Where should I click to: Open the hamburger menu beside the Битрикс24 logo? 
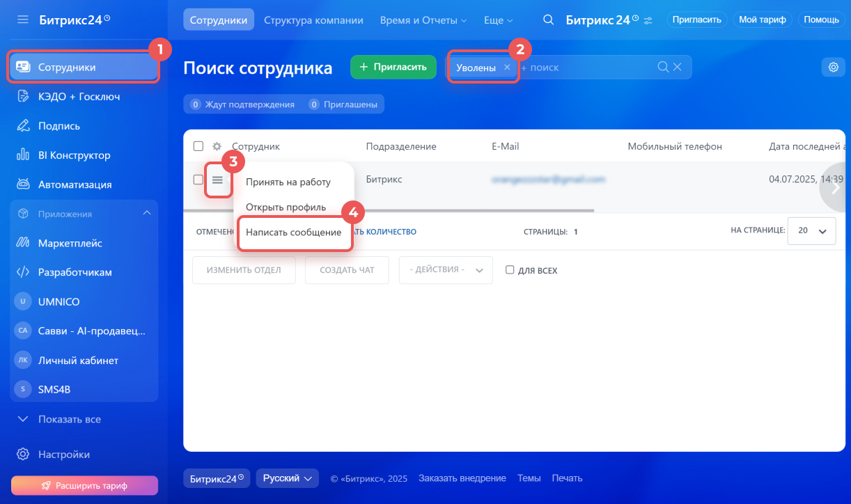click(23, 19)
